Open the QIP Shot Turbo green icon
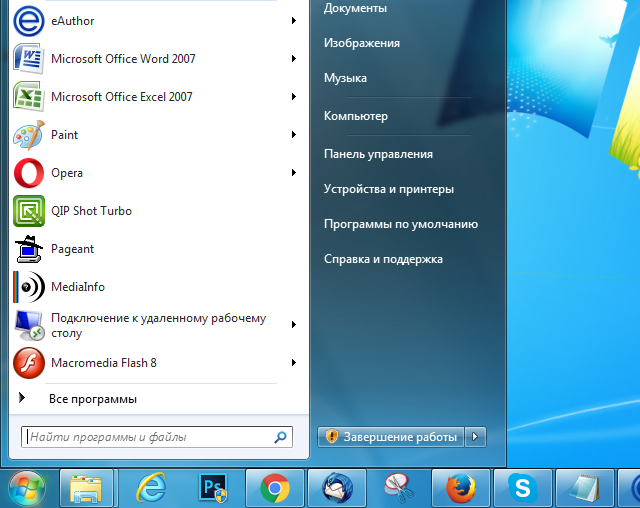640x508 pixels. (x=29, y=211)
